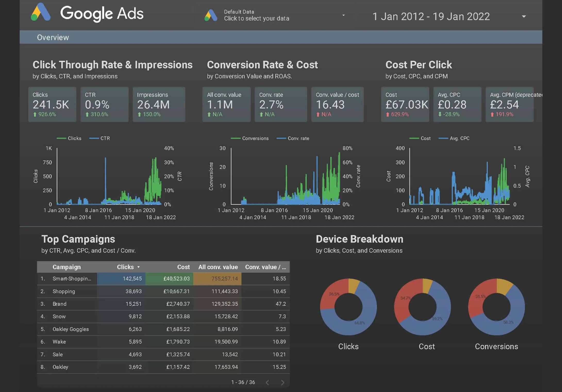Select the Wake campaign row
The height and width of the screenshot is (392, 562).
click(x=163, y=342)
